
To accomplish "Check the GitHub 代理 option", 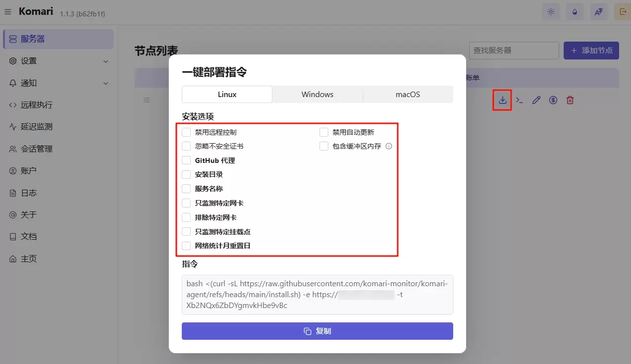I will click(186, 160).
